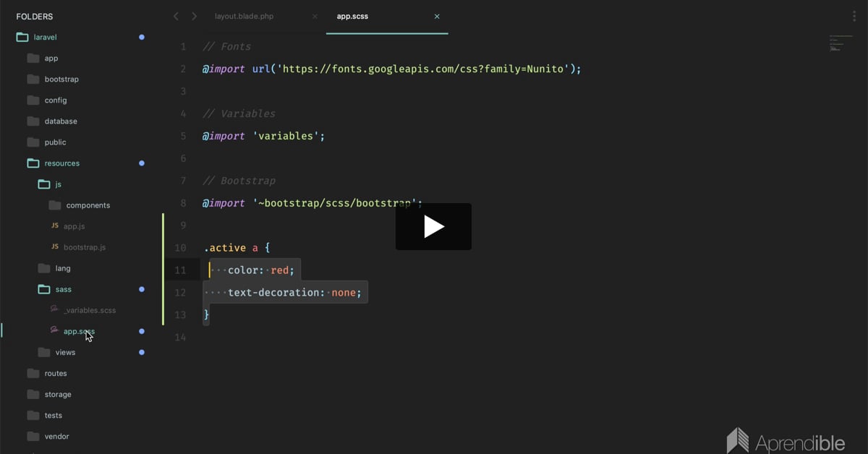Select the laravel folder name
868x454 pixels.
click(45, 37)
